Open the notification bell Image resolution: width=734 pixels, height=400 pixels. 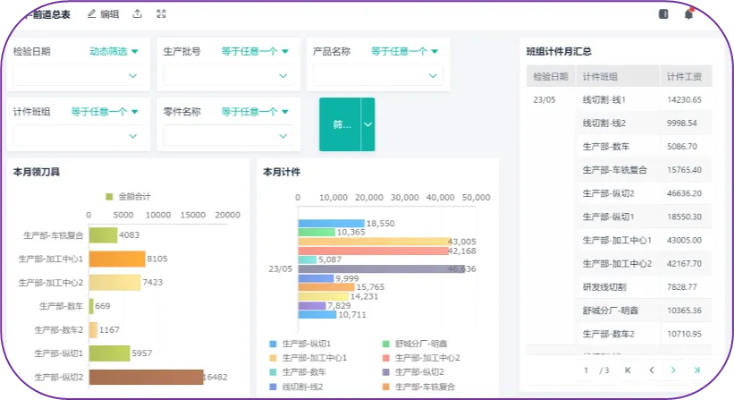(689, 14)
